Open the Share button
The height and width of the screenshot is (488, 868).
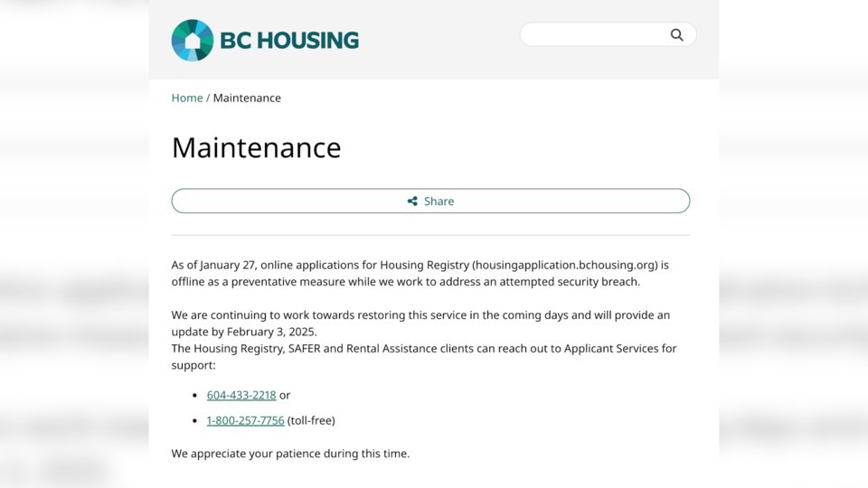pos(430,201)
